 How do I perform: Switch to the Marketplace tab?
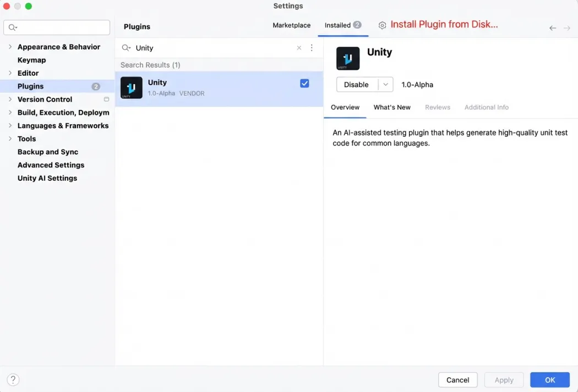click(x=291, y=25)
